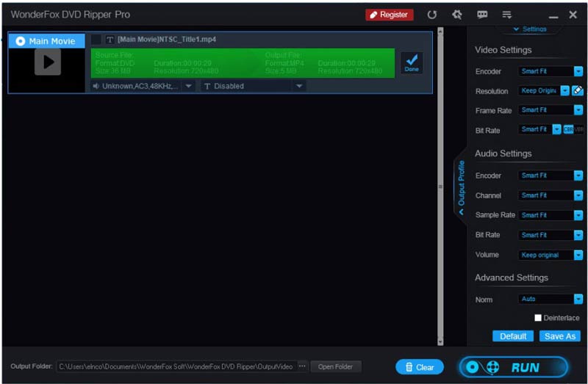Open the menu list icon
Image resolution: width=588 pixels, height=384 pixels.
pyautogui.click(x=506, y=15)
